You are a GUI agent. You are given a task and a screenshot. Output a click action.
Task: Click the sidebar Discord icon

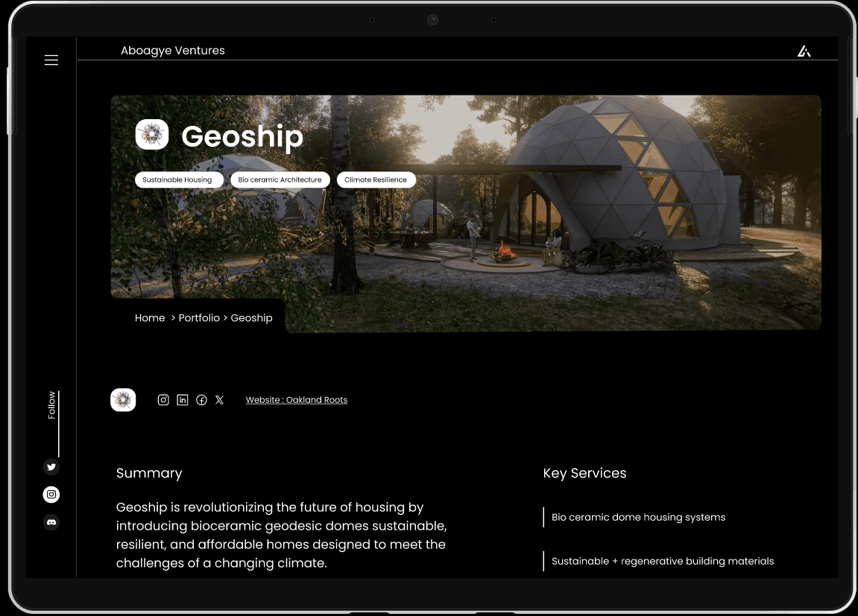point(51,523)
